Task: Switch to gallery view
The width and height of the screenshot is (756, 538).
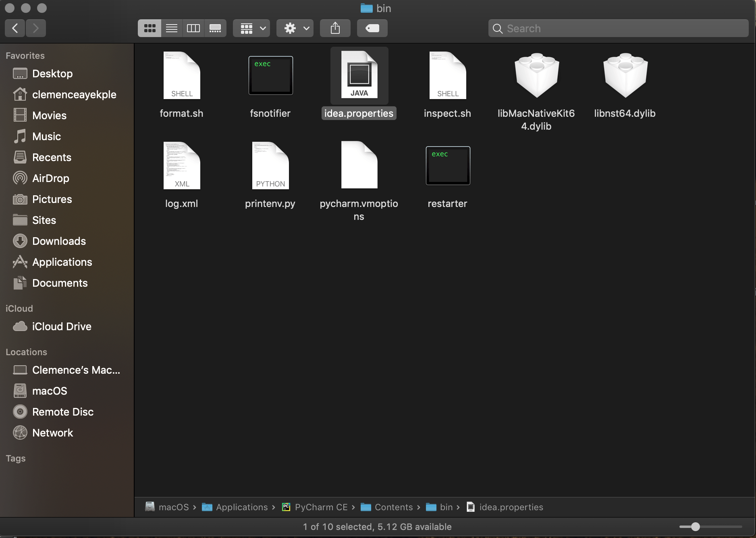Action: click(215, 28)
